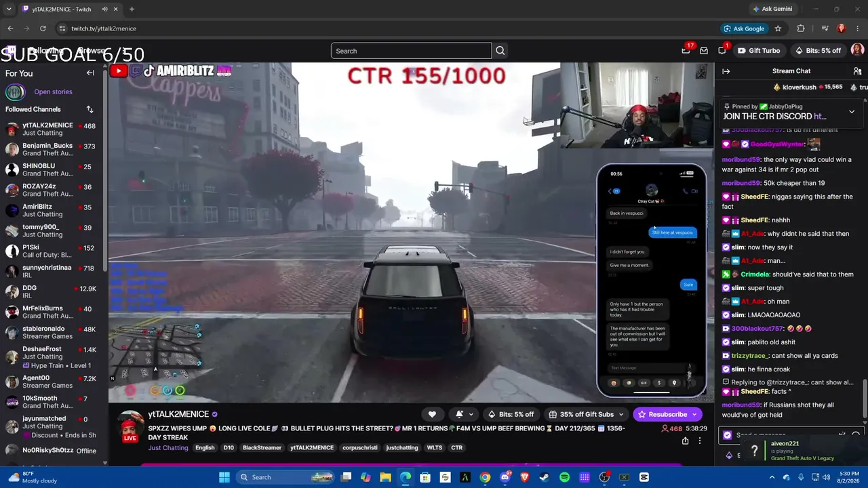Open Benjamin_Bucks channel in sidebar
Image resolution: width=868 pixels, height=488 pixels.
pos(53,150)
